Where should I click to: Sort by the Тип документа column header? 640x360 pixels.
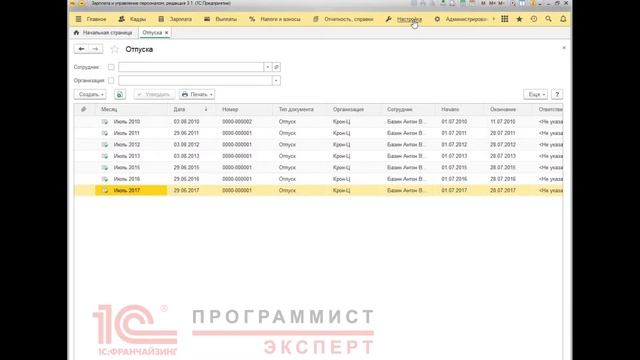pos(300,109)
